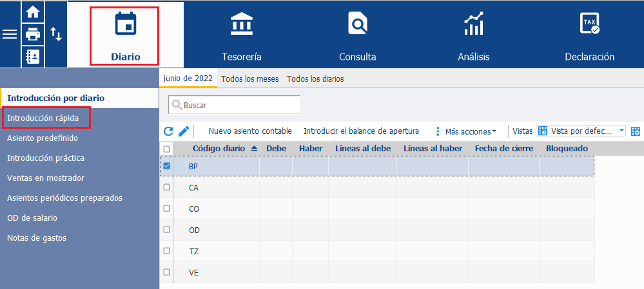The image size is (644, 289).
Task: Sort by Código diario column arrow
Action: pos(254,149)
